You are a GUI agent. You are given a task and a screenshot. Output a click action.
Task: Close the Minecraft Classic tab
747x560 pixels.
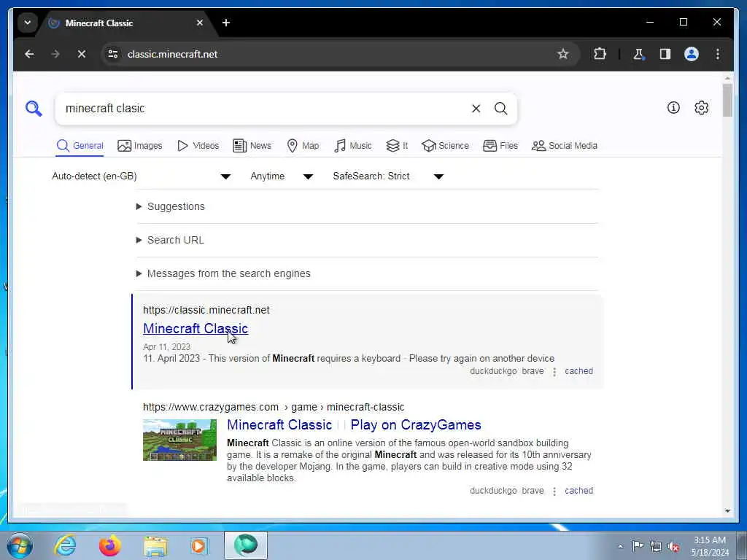pyautogui.click(x=200, y=23)
